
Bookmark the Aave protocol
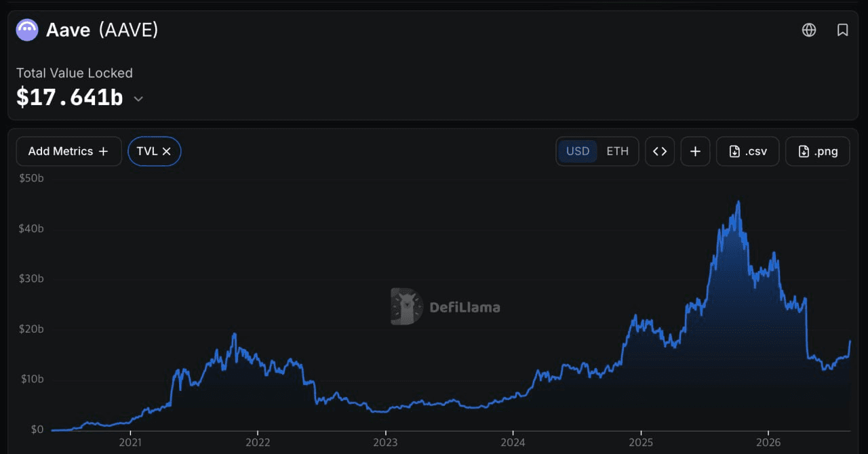(x=843, y=30)
